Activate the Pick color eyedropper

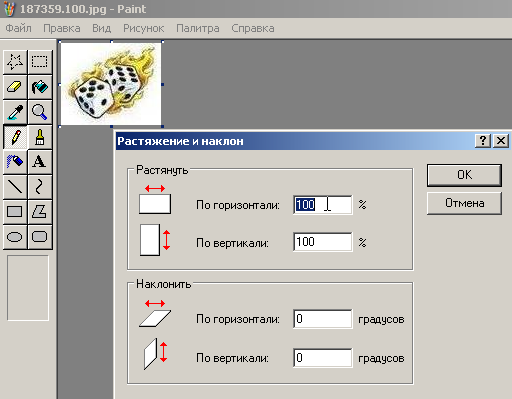[x=15, y=112]
